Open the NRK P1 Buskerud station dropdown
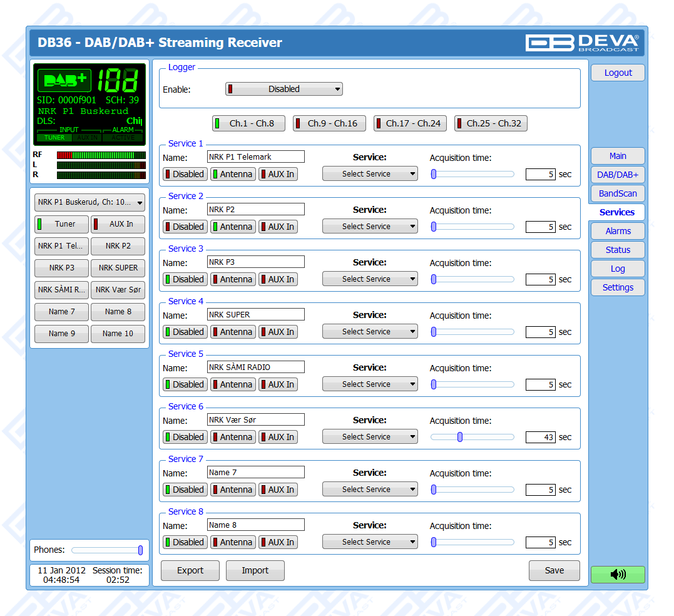This screenshot has width=674, height=616. [89, 202]
